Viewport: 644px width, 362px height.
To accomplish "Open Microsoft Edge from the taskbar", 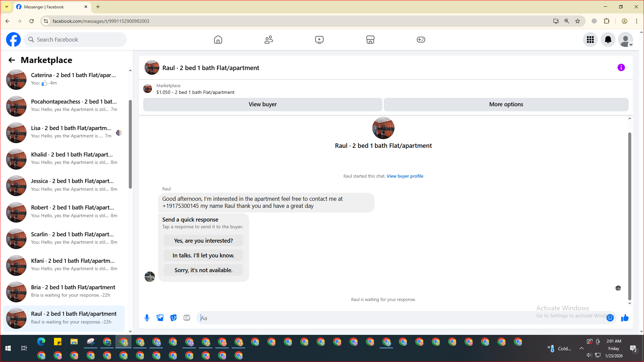I will click(x=41, y=342).
